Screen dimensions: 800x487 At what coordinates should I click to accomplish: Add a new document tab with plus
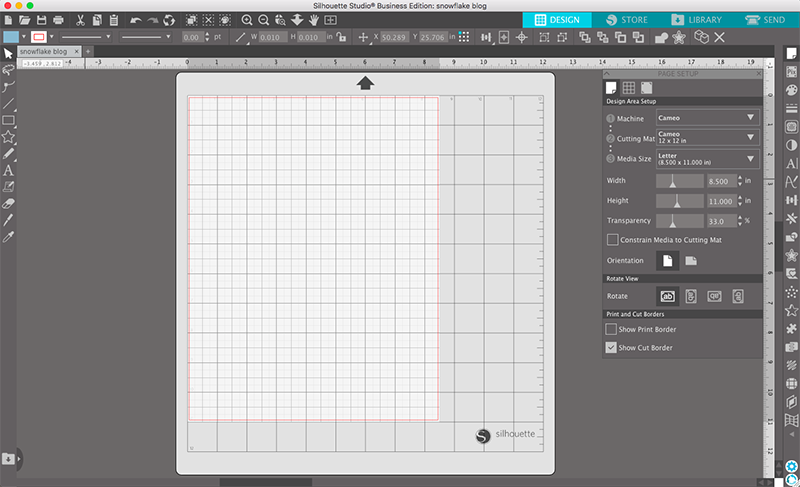(88, 52)
